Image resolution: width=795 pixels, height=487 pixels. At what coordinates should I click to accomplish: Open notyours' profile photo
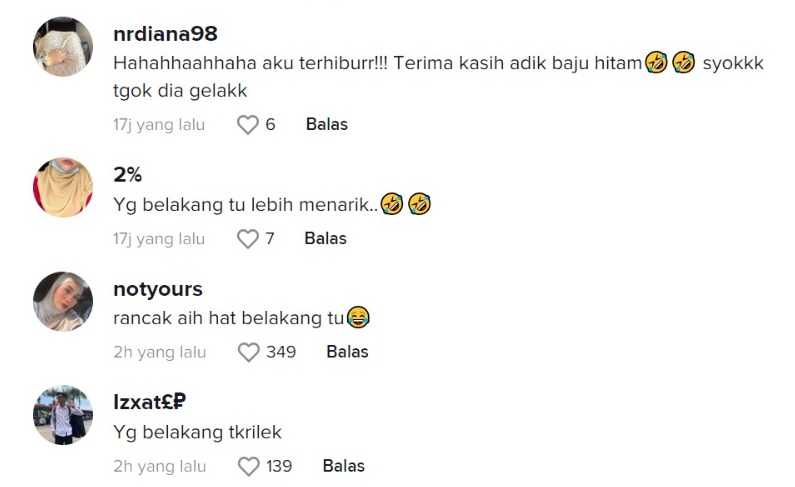[x=63, y=301]
